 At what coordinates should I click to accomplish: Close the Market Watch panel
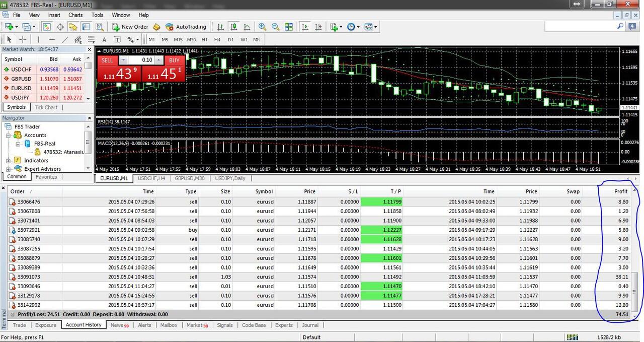tap(90, 49)
